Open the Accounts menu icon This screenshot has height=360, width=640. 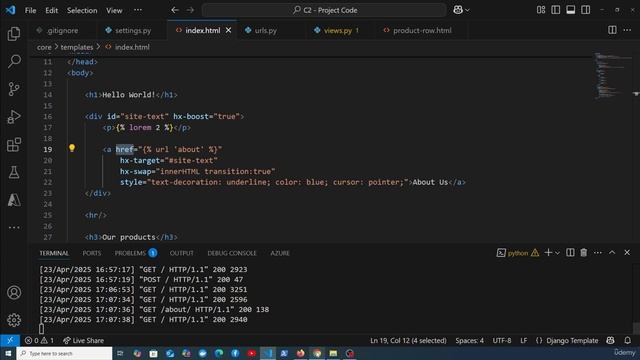14,293
